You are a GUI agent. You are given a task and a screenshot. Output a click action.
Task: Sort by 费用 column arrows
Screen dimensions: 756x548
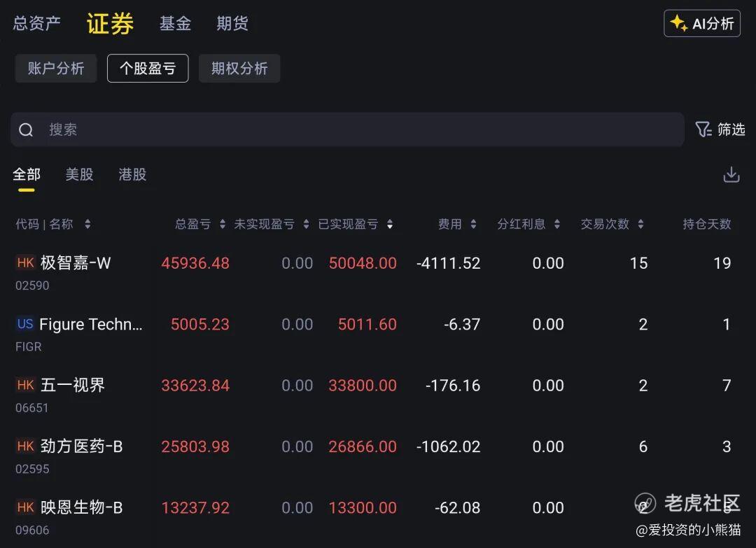point(473,225)
